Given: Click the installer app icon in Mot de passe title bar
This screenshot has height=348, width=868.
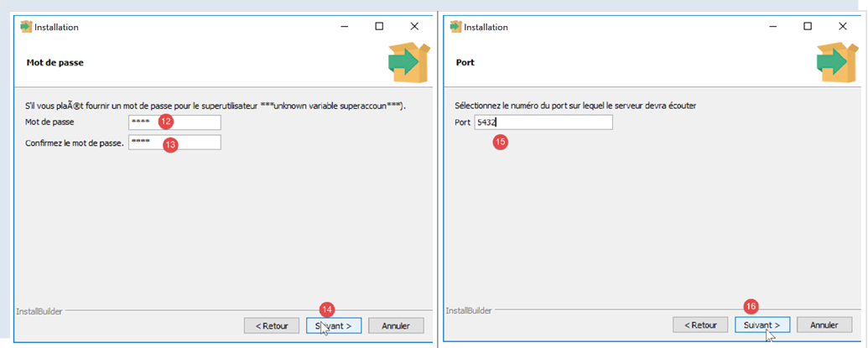Looking at the screenshot, I should pos(26,27).
